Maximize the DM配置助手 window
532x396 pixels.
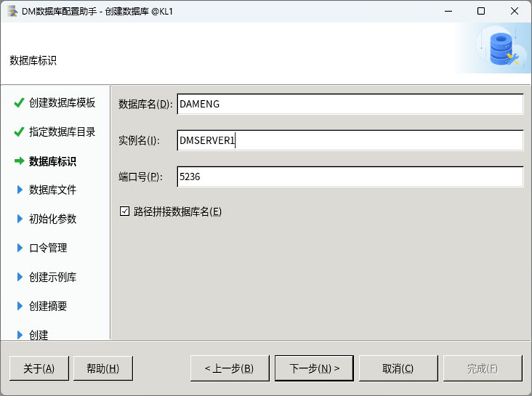tap(481, 11)
